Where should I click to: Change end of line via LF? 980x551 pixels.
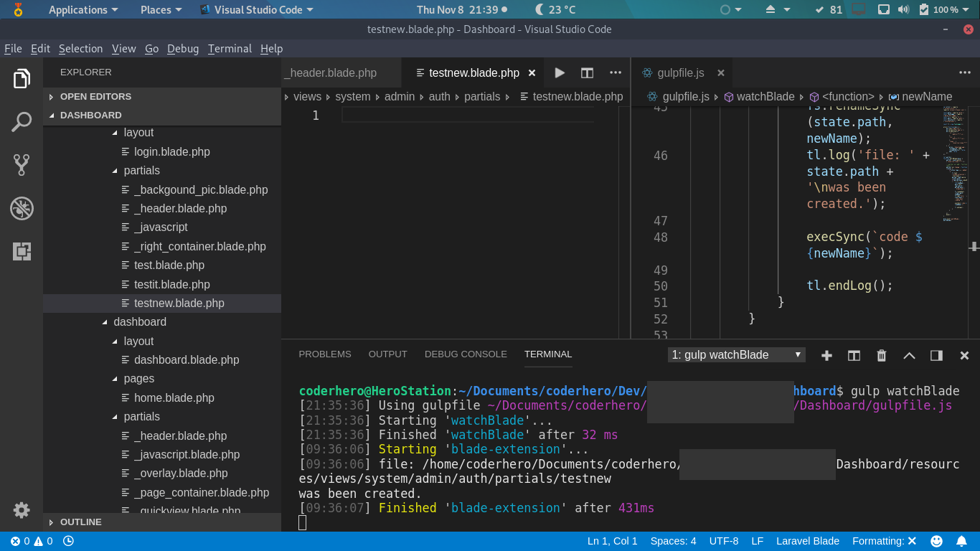(757, 541)
